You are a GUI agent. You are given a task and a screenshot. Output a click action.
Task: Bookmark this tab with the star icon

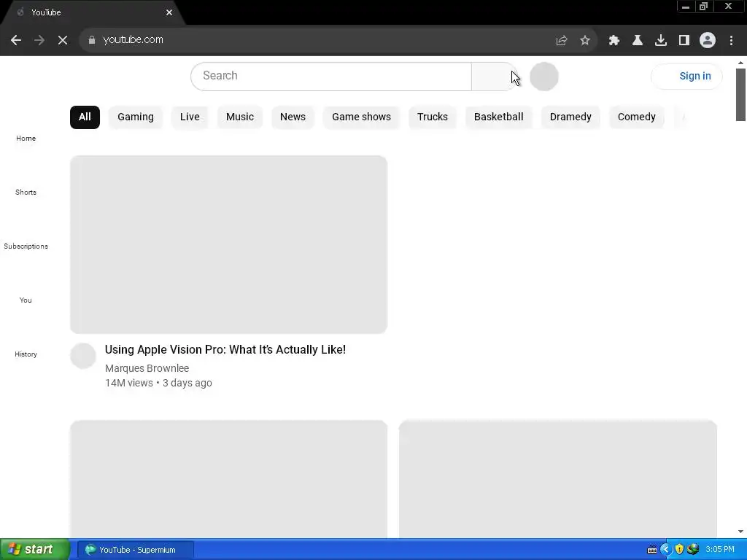point(585,41)
